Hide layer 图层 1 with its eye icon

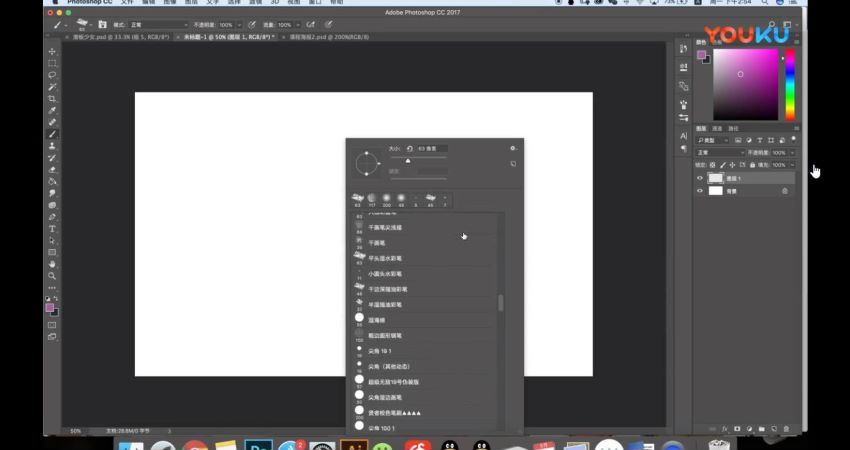pyautogui.click(x=700, y=178)
